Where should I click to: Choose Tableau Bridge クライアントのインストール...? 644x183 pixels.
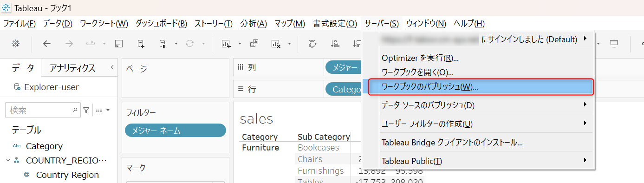[x=478, y=143]
